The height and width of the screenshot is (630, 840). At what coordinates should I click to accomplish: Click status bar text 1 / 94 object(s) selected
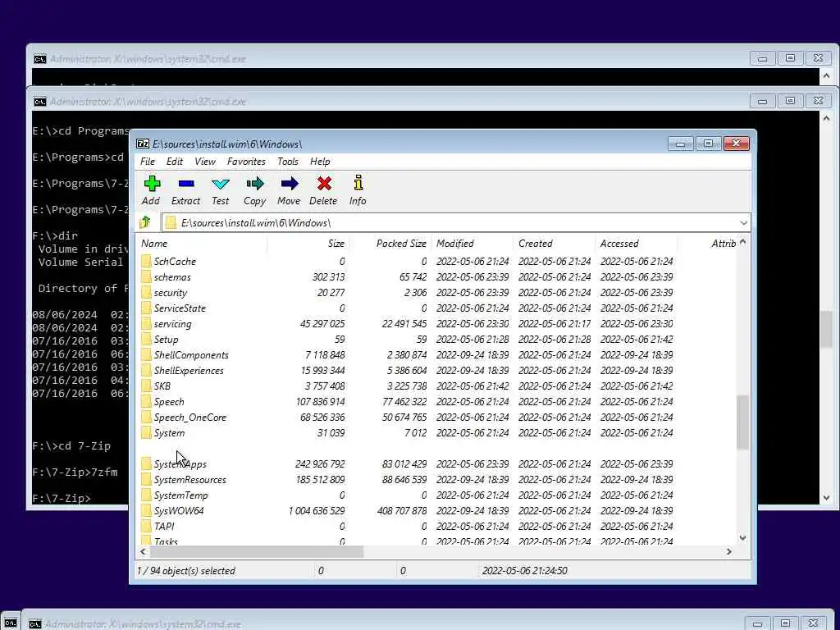186,571
